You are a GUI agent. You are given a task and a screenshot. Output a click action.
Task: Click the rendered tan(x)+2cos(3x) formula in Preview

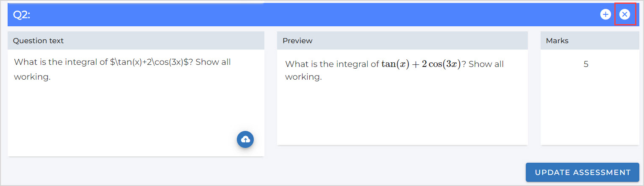(x=421, y=64)
